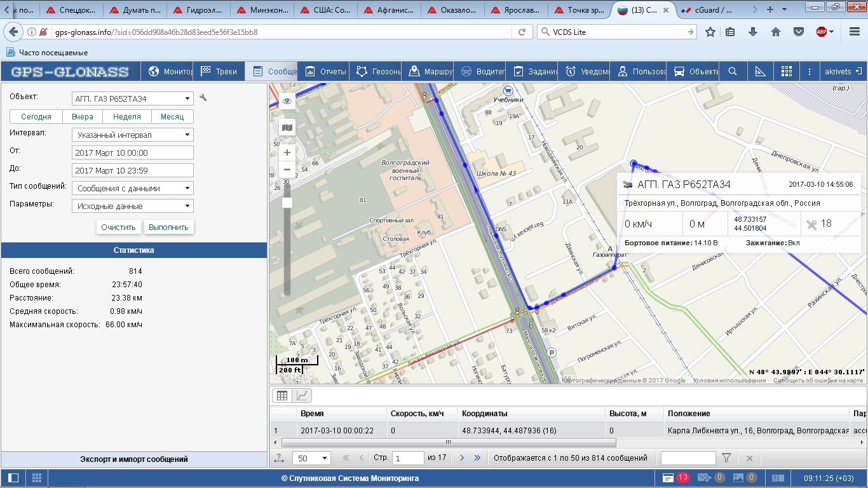Viewport: 868px width, 488px height.
Task: Zoom in the map with plus button
Action: pos(287,152)
